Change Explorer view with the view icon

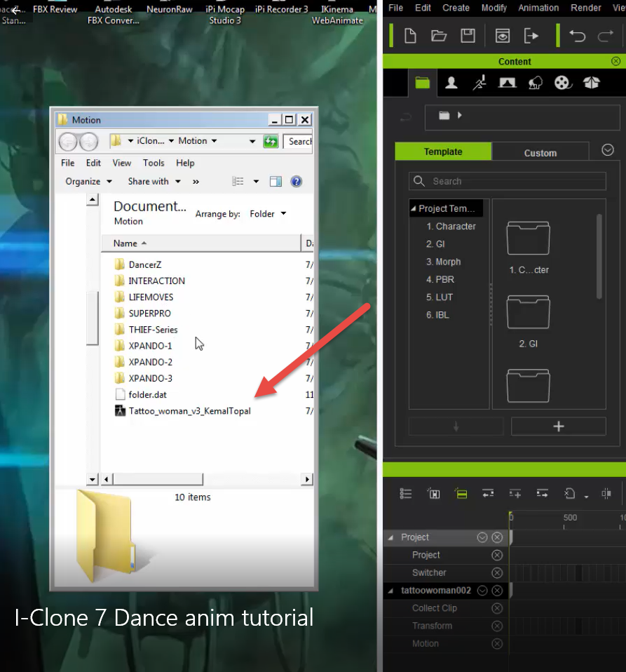(238, 182)
